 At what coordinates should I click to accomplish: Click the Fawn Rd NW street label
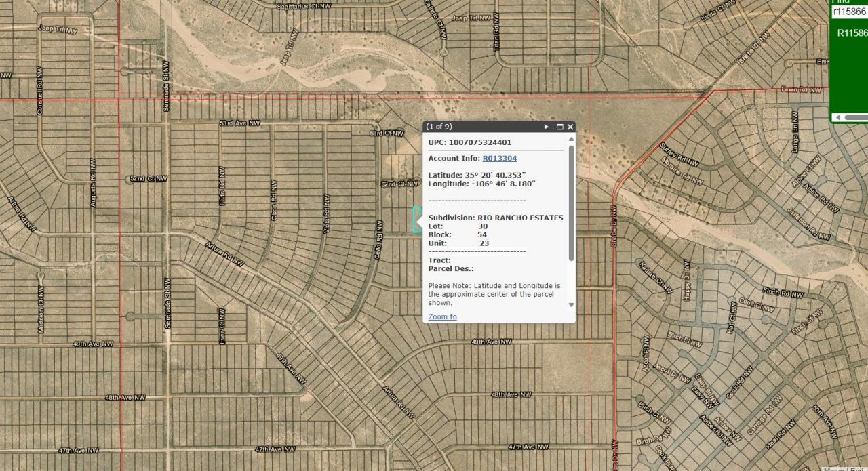pos(801,89)
